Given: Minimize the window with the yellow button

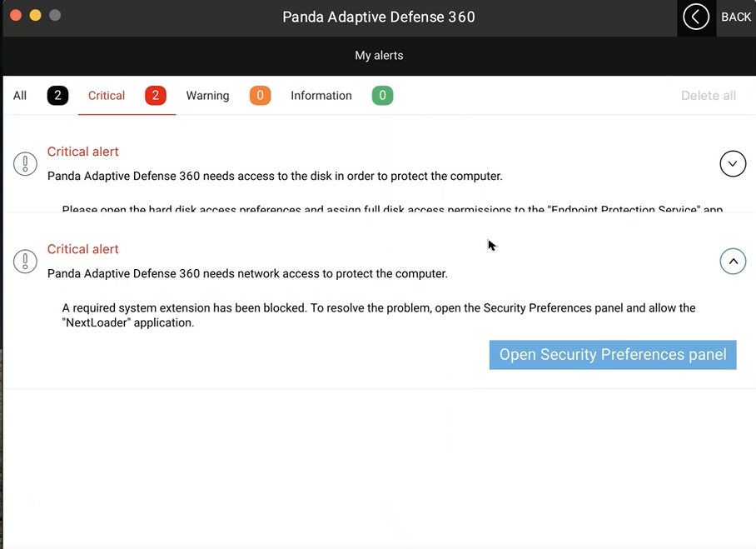Looking at the screenshot, I should 35,16.
